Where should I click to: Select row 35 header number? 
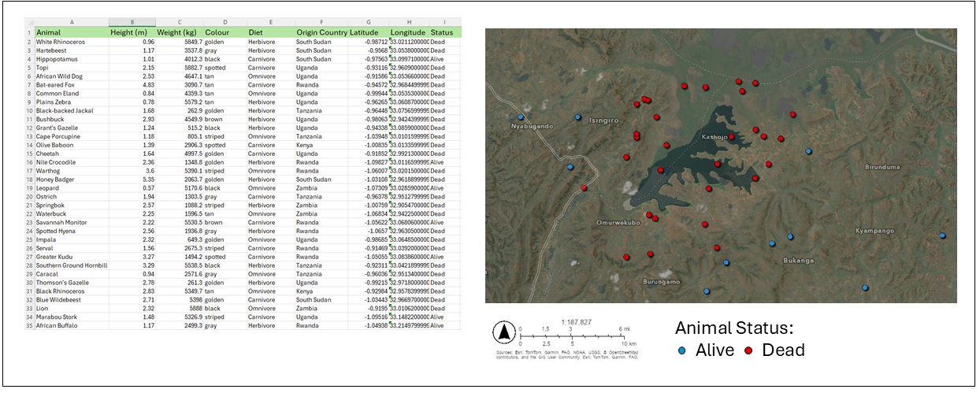tap(30, 325)
